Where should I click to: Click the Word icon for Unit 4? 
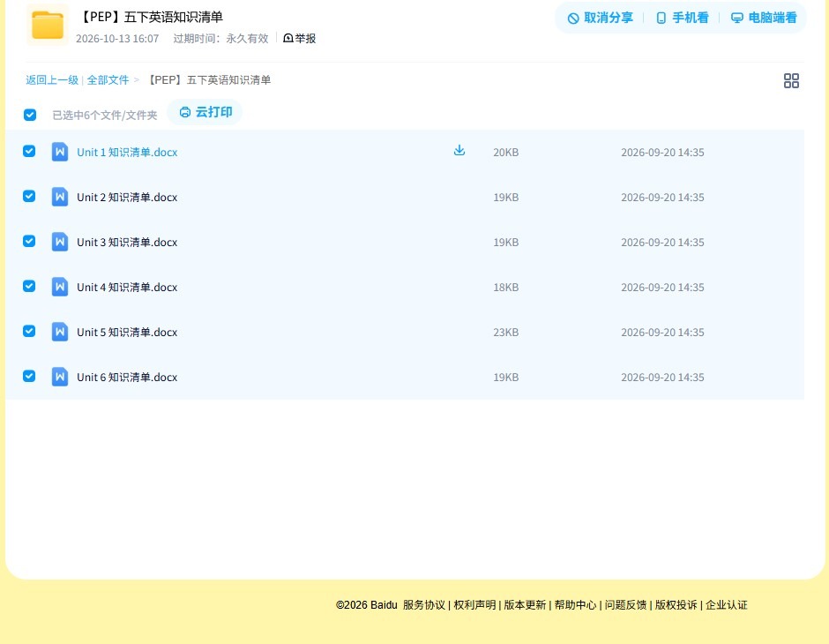click(60, 287)
